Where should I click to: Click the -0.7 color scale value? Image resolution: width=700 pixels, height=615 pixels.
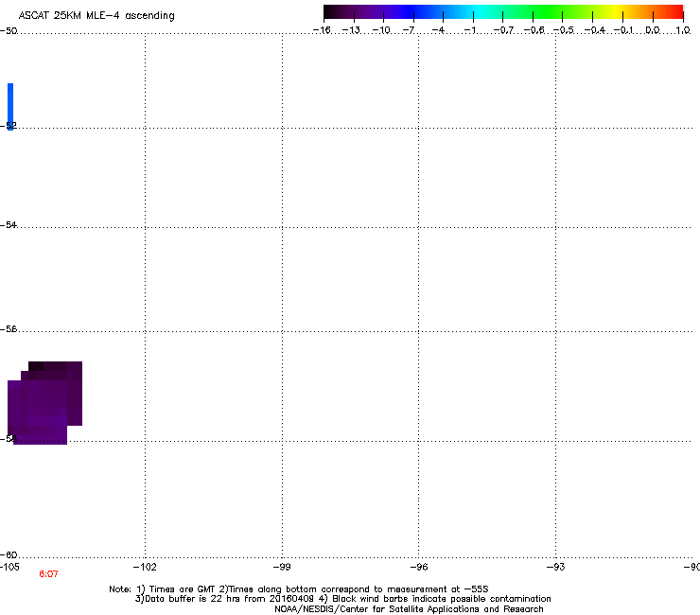tap(503, 30)
